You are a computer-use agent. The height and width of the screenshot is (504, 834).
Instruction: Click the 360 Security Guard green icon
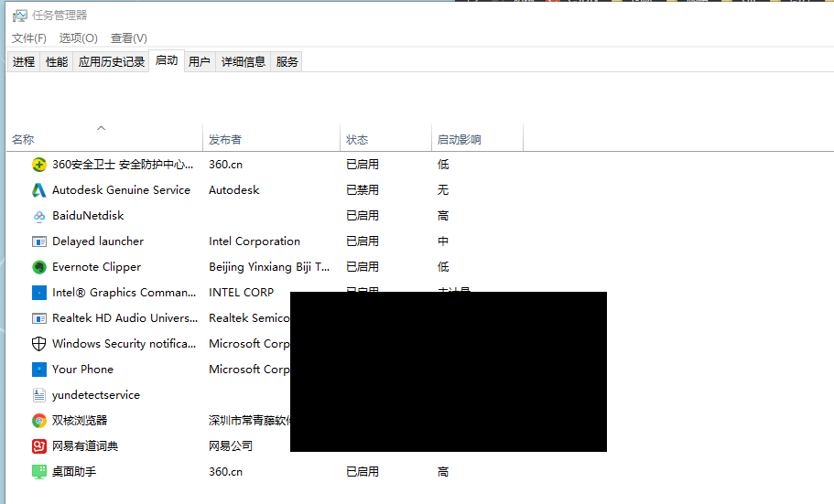(x=38, y=165)
